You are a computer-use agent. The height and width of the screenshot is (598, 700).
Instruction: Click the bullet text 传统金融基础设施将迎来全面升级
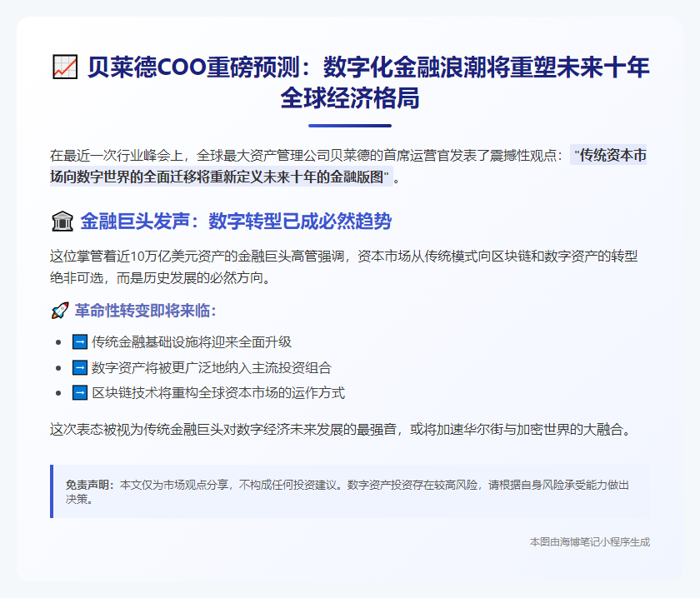(192, 342)
